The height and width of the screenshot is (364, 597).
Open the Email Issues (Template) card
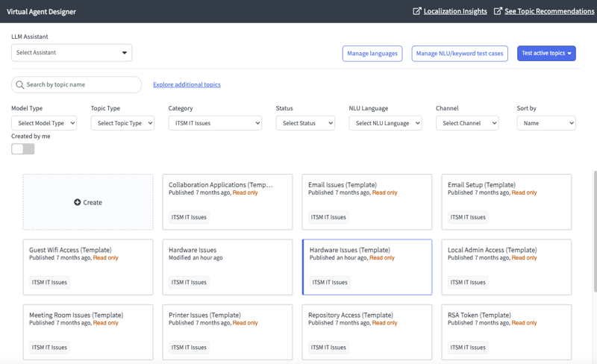point(367,202)
